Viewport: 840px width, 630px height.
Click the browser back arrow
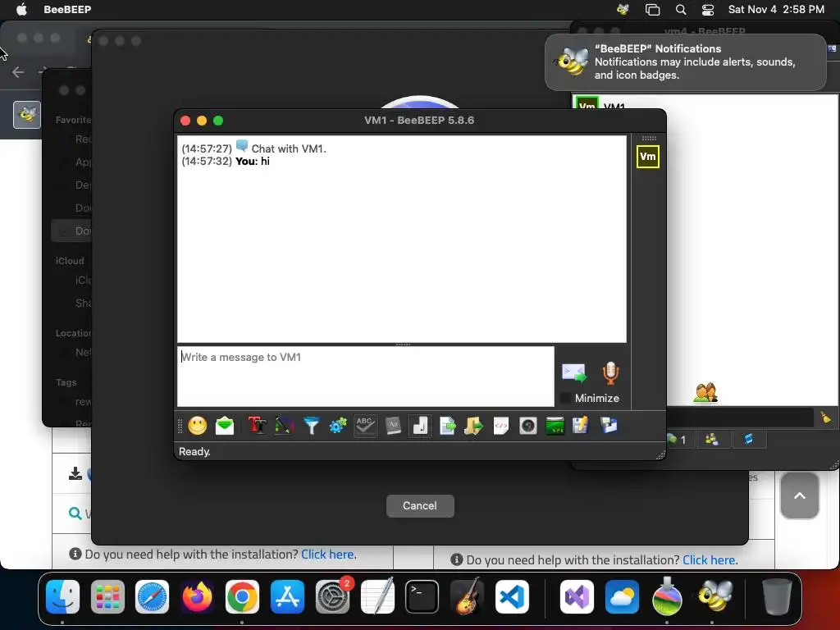[18, 72]
